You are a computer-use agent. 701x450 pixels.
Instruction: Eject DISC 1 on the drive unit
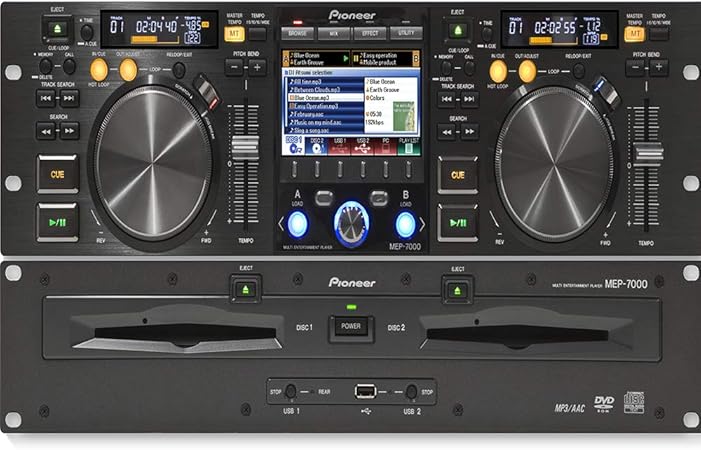click(245, 290)
